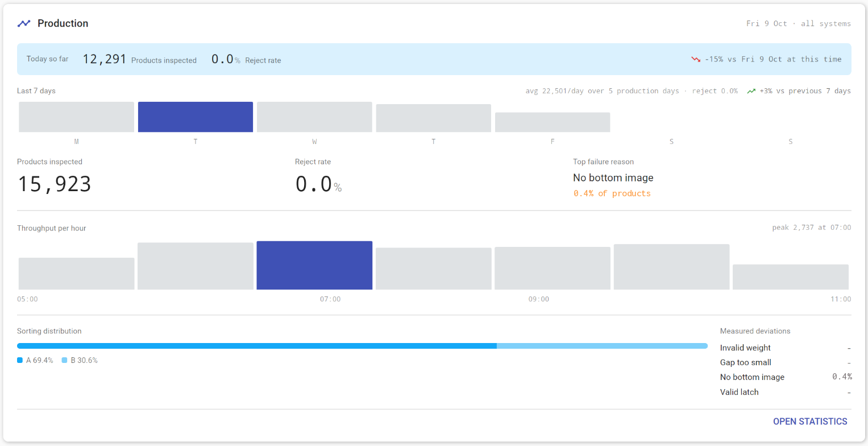Viewport: 868px width, 446px height.
Task: Click the "Top failure reason" heading
Action: (603, 162)
